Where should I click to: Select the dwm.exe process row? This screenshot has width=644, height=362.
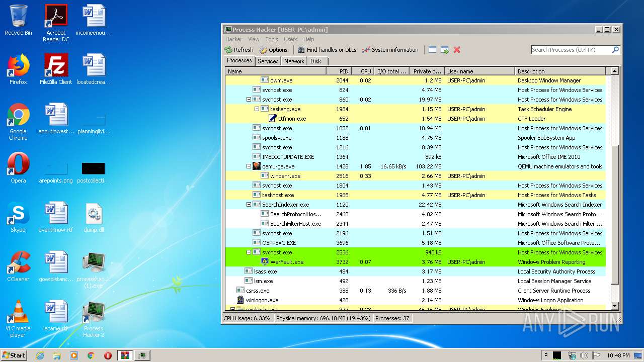[416, 80]
